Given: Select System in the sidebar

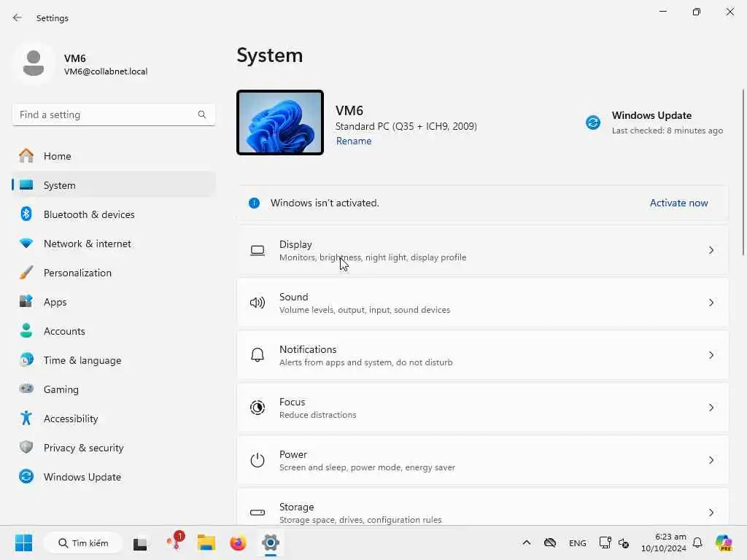Looking at the screenshot, I should coord(114,184).
